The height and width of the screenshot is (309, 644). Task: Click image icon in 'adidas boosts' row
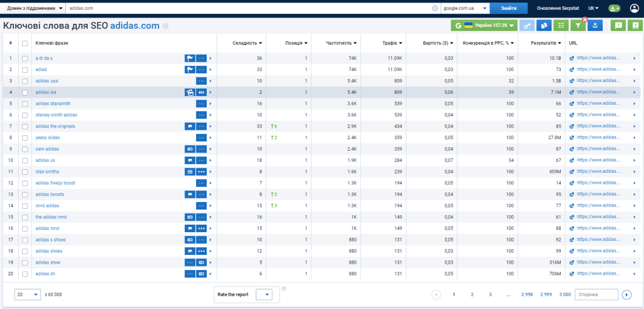coord(190,194)
